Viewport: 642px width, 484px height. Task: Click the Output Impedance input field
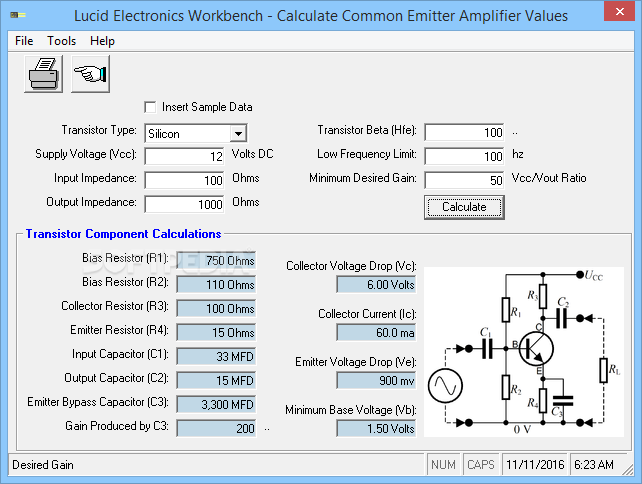[x=184, y=204]
